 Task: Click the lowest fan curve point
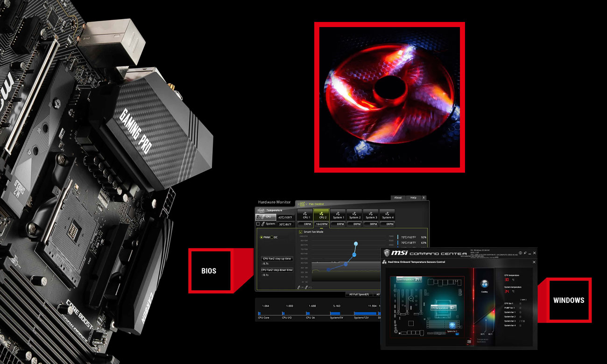point(328,269)
